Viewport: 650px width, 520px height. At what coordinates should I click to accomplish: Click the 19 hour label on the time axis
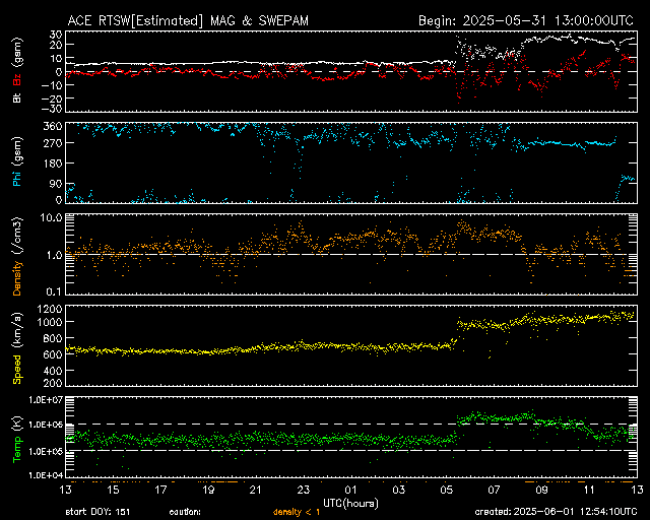pos(209,490)
